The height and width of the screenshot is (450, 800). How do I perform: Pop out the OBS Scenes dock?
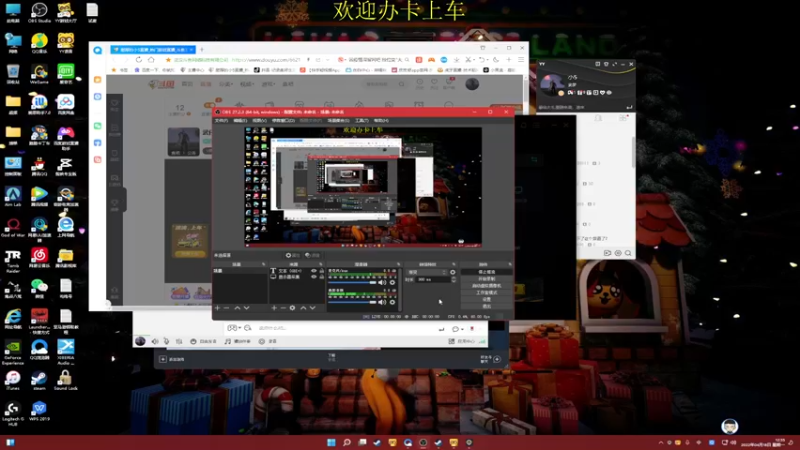263,264
